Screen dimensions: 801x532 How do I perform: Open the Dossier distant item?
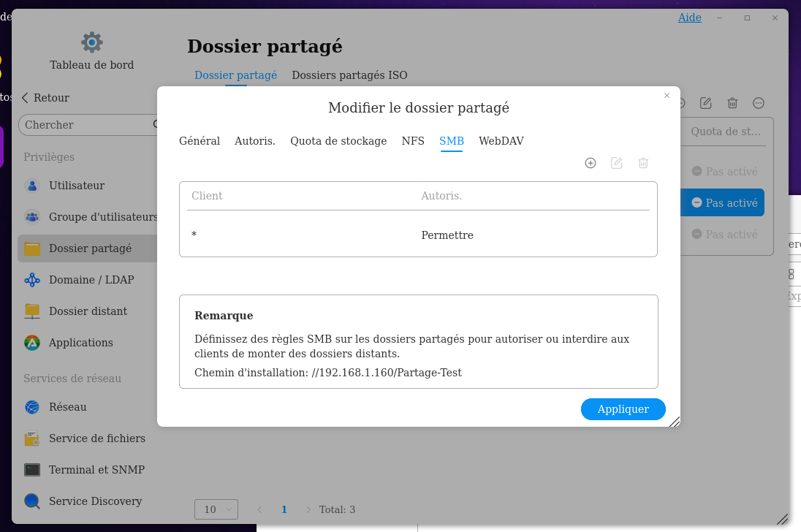(x=88, y=311)
